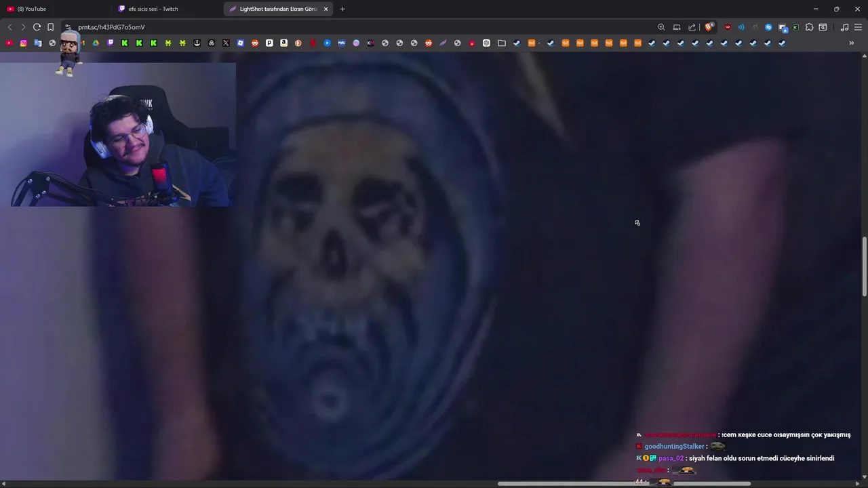The image size is (868, 488).
Task: Open the Amazon bookmark
Action: (284, 43)
